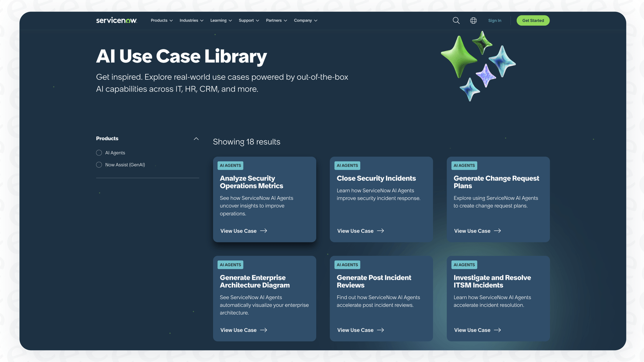Viewport: 644px width, 362px height.
Task: Click the Sign In link
Action: pyautogui.click(x=495, y=20)
